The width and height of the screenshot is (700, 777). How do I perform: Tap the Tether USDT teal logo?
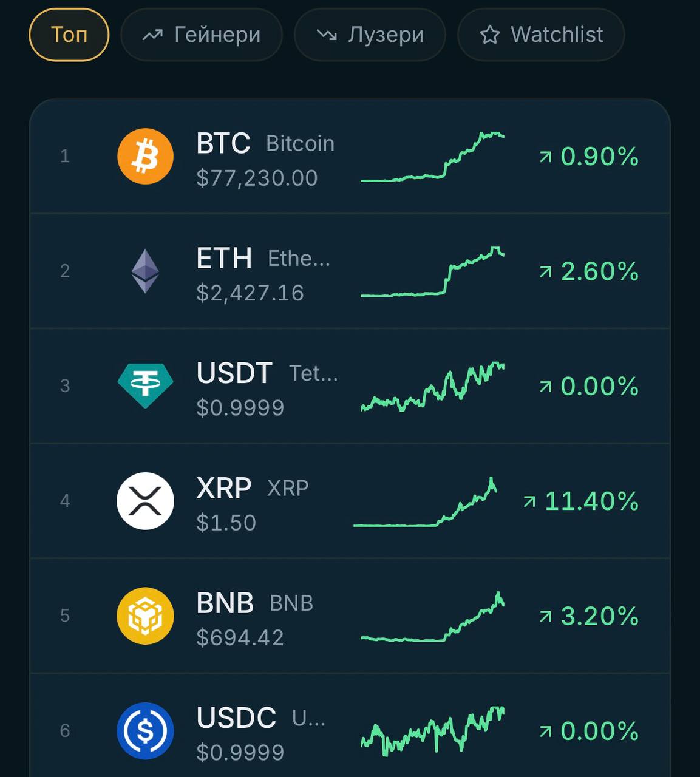145,385
